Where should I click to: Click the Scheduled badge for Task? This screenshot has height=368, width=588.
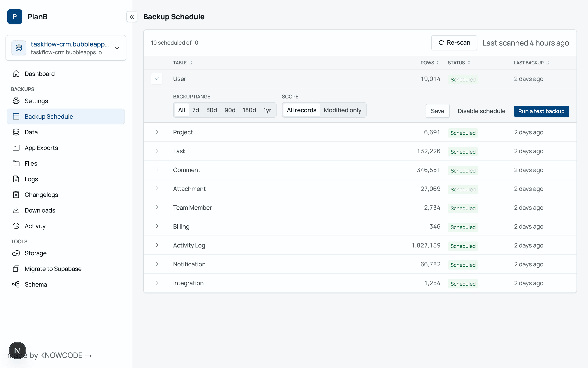pyautogui.click(x=463, y=152)
